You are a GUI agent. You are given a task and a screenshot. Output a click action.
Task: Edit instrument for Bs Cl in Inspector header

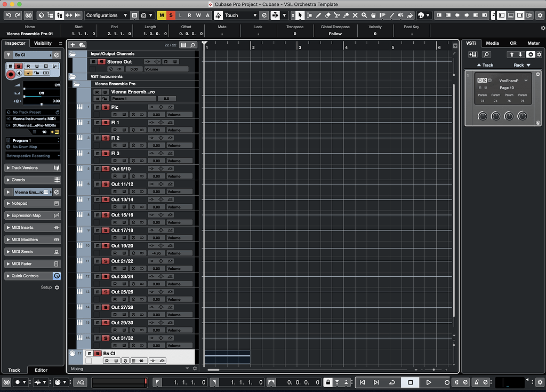click(x=57, y=55)
